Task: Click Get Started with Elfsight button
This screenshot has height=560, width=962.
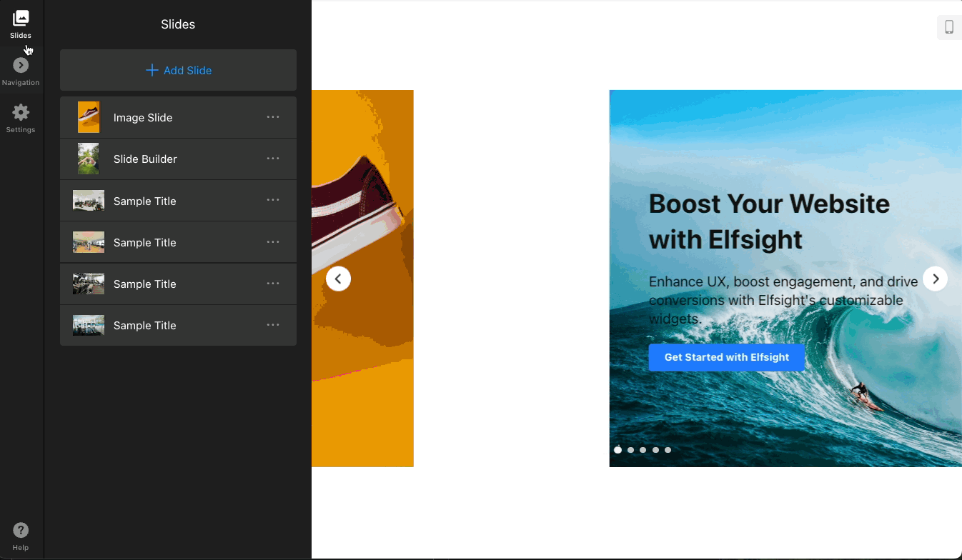Action: click(727, 357)
